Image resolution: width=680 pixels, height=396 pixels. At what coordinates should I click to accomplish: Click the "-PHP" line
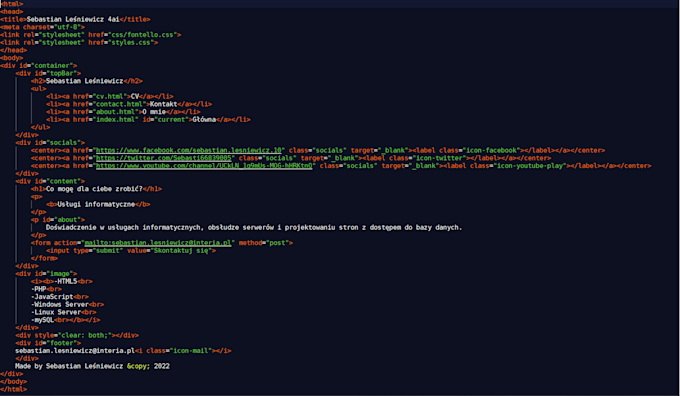39,289
